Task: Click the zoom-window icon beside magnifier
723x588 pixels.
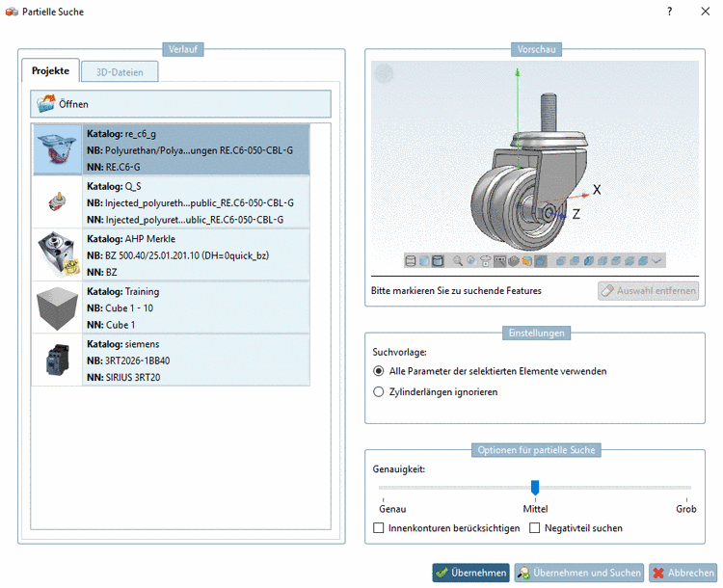Action: [471, 261]
